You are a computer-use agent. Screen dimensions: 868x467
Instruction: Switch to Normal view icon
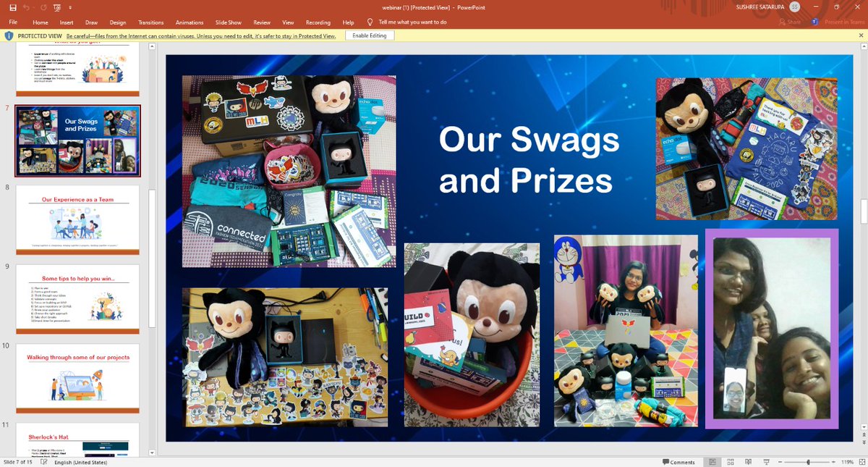coord(712,462)
